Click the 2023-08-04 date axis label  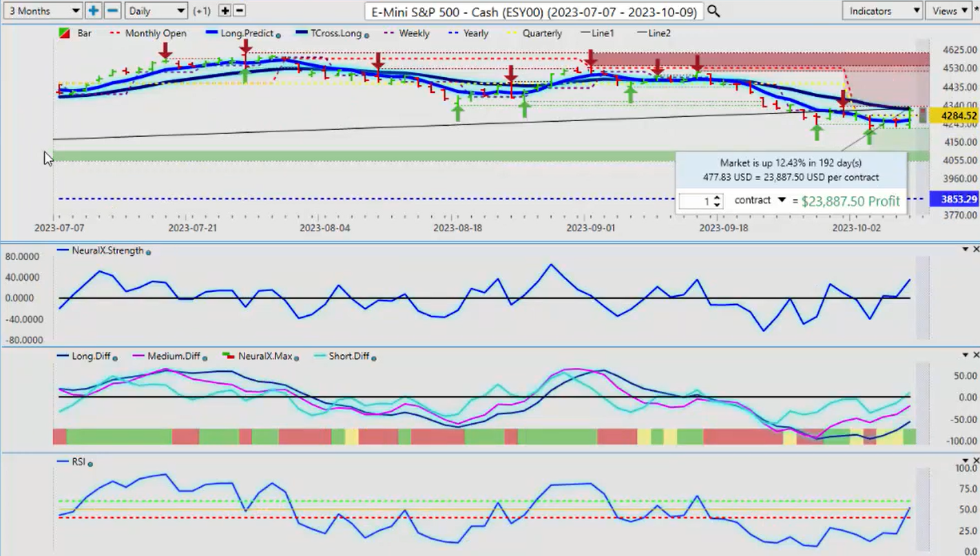click(x=324, y=227)
